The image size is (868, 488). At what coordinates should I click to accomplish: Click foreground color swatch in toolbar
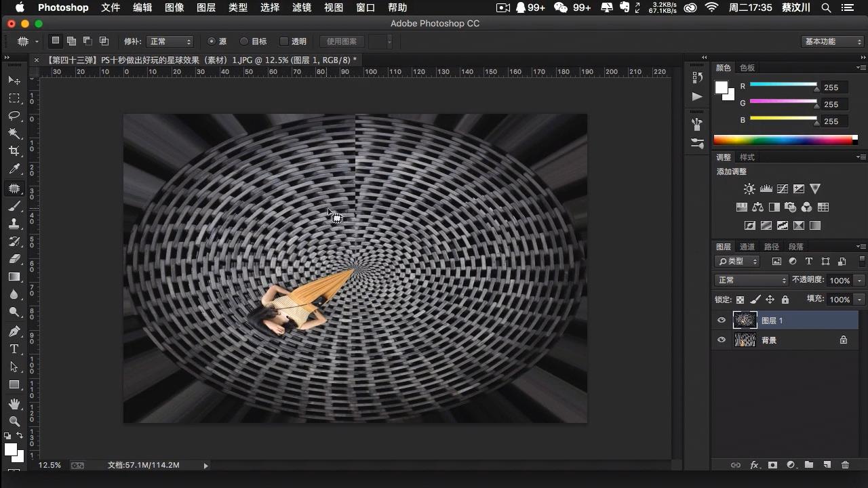(x=10, y=449)
